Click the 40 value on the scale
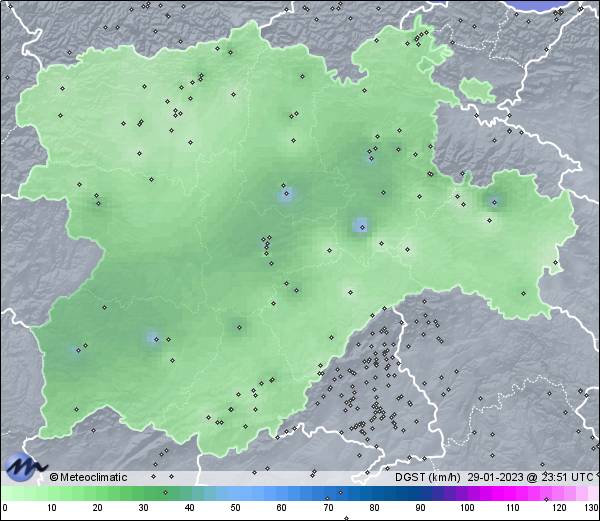Screen dimensions: 600x521 [x=189, y=508]
